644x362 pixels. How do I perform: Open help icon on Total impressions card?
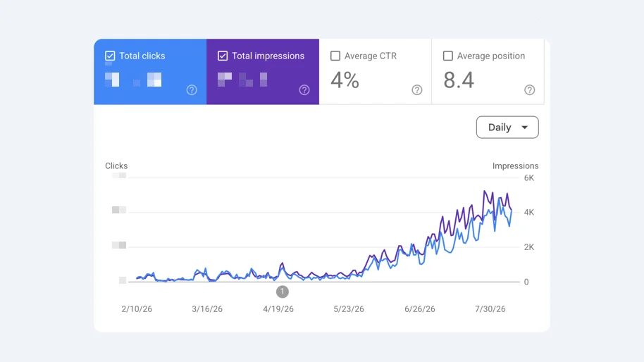[304, 90]
